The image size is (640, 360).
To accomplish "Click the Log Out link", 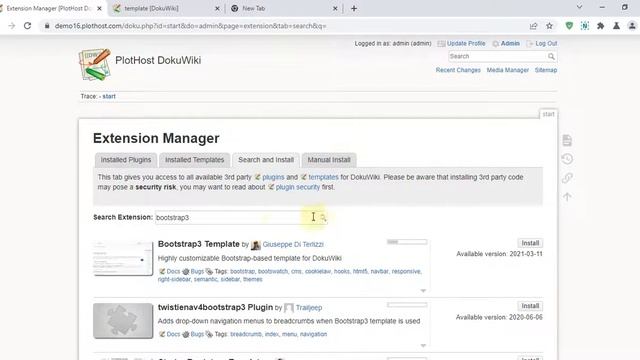I will coord(546,43).
